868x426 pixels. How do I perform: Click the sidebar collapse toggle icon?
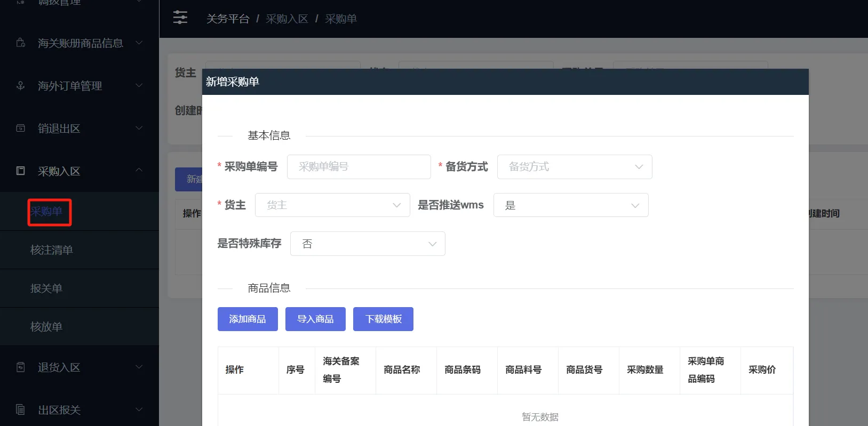(180, 18)
